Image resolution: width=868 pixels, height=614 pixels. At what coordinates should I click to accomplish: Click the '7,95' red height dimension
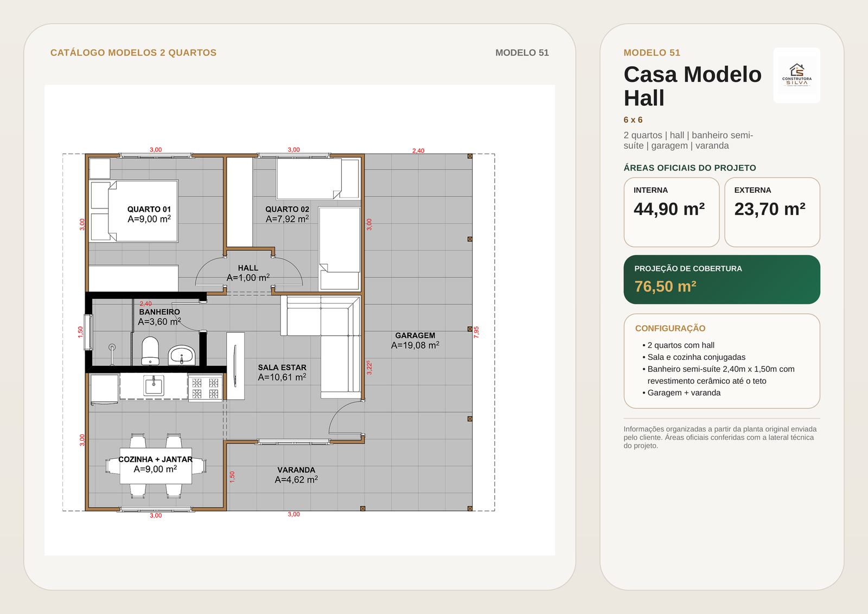coord(476,332)
